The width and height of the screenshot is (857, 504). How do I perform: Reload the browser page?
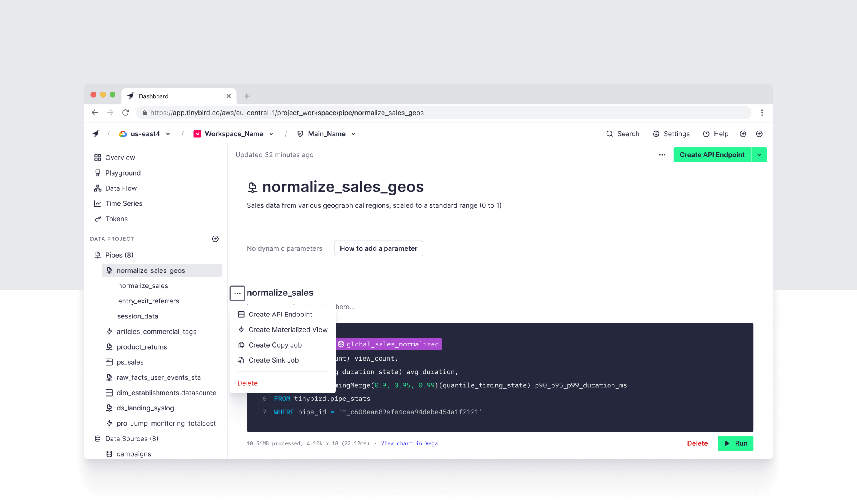pyautogui.click(x=125, y=113)
